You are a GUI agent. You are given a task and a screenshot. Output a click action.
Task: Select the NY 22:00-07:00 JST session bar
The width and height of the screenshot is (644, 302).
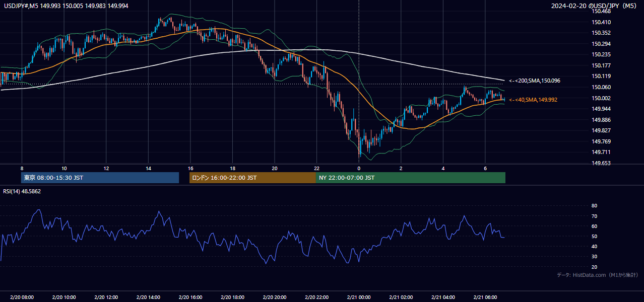coord(411,178)
